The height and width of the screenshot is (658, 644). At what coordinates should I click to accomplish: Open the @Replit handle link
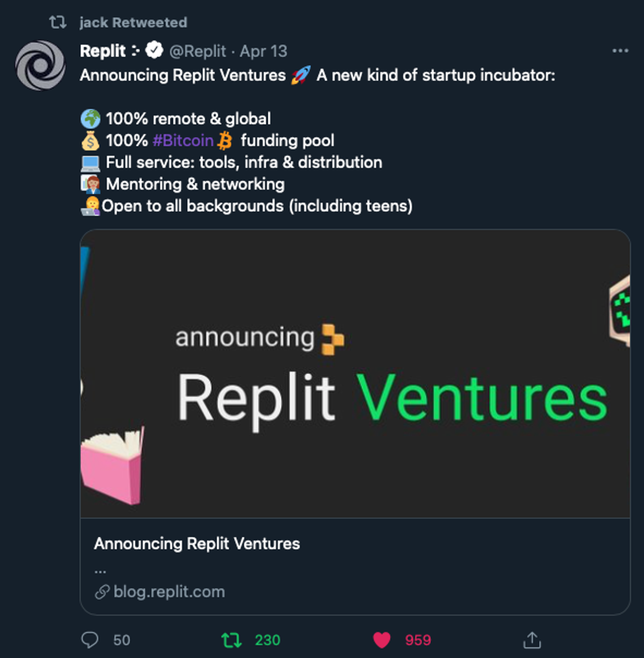tap(198, 51)
